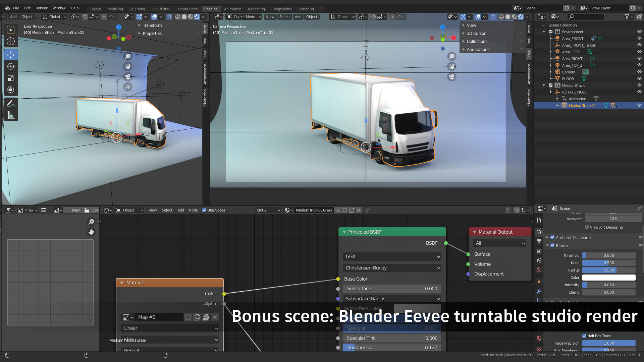Open the Render menu in the top bar

click(x=41, y=8)
